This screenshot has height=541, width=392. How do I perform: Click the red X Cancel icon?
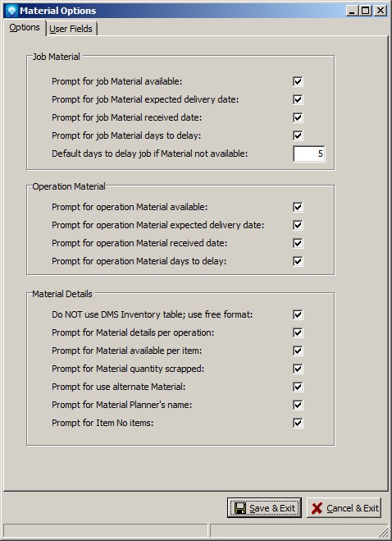[x=317, y=508]
